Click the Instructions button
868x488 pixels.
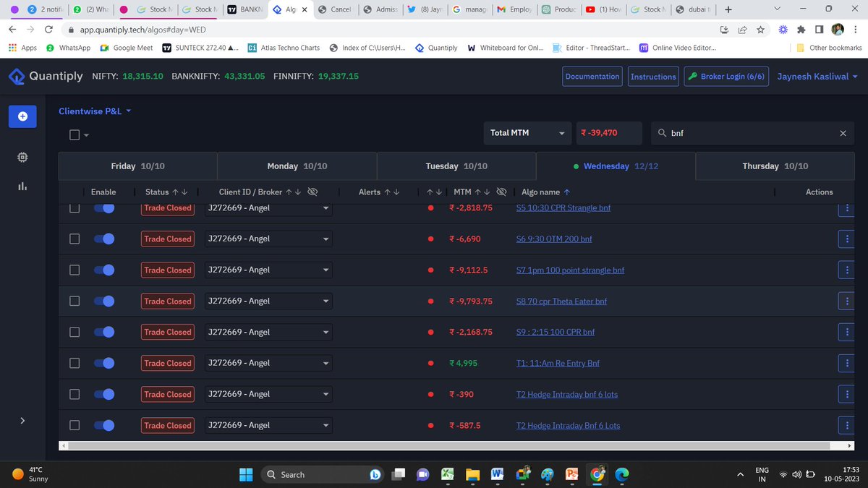point(653,77)
